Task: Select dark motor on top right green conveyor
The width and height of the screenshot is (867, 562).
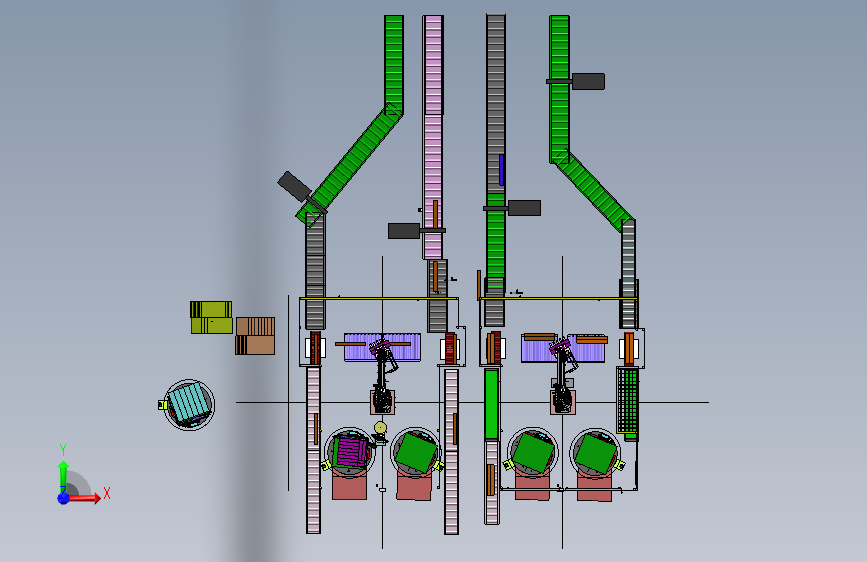Action: (588, 81)
